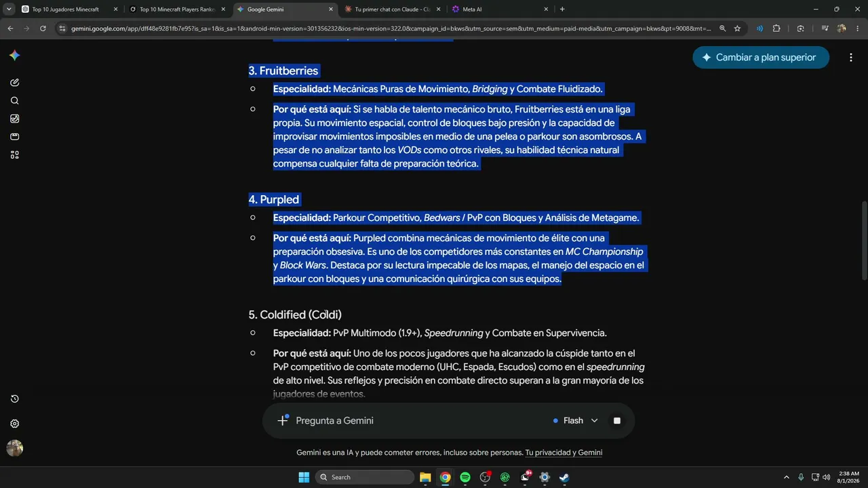Click Especialidad label under Coldified
The width and height of the screenshot is (868, 488).
(x=302, y=333)
